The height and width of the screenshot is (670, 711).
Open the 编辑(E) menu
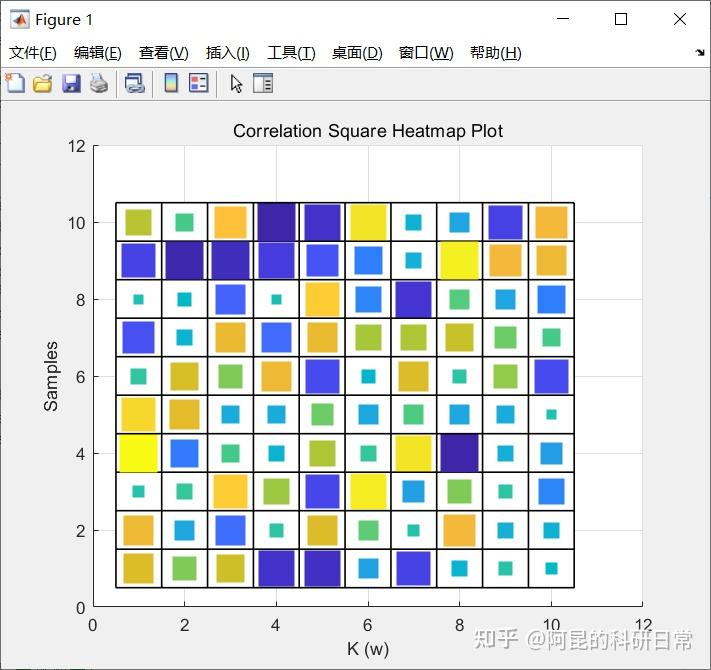tap(98, 53)
